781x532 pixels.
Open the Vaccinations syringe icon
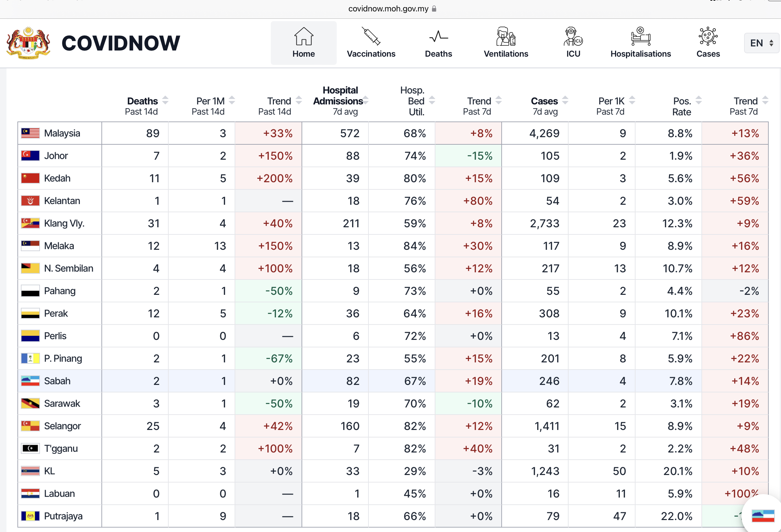coord(371,37)
